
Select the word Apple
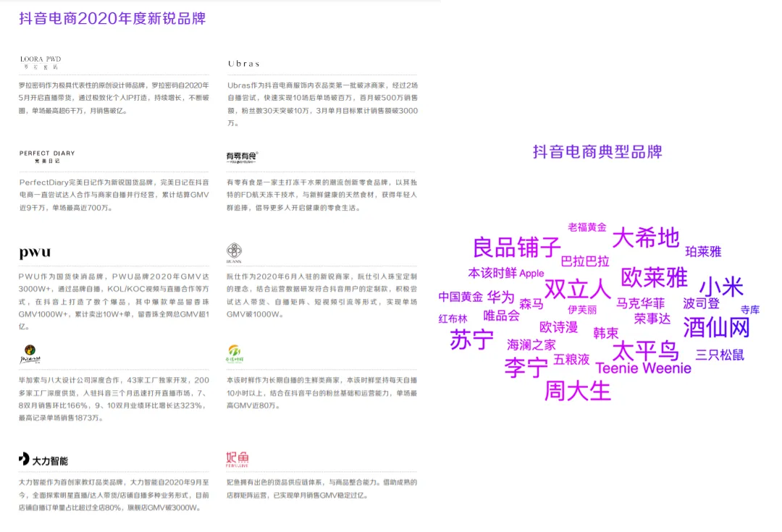[x=531, y=274]
